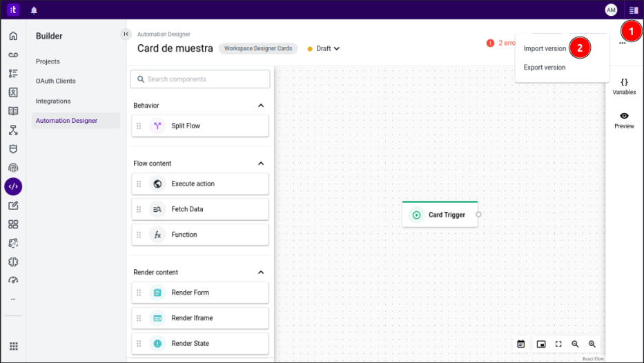
Task: Toggle the Preview eye icon
Action: (x=624, y=120)
